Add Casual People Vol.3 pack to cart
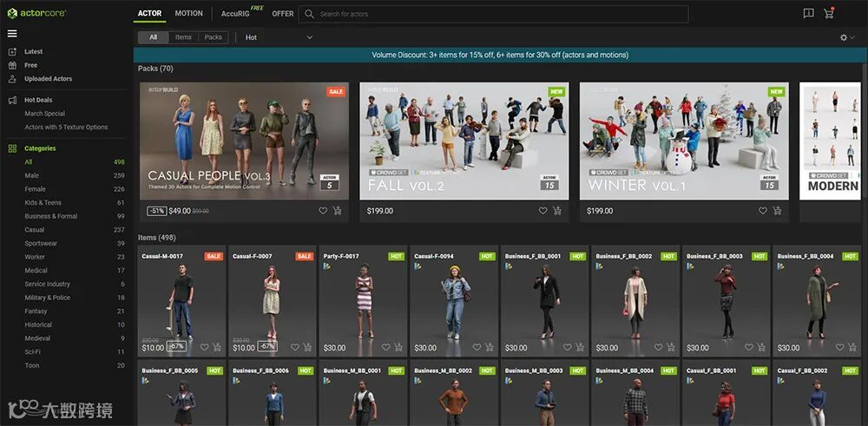 (337, 210)
